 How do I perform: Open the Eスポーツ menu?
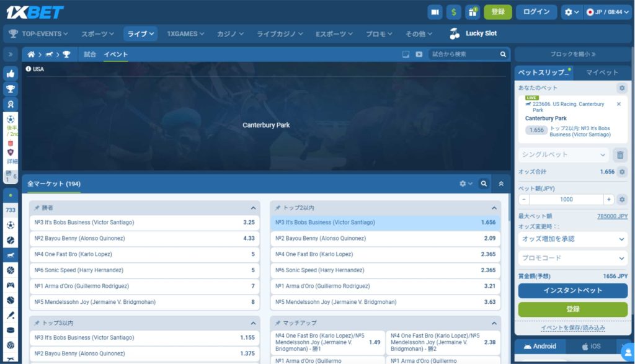pos(334,33)
